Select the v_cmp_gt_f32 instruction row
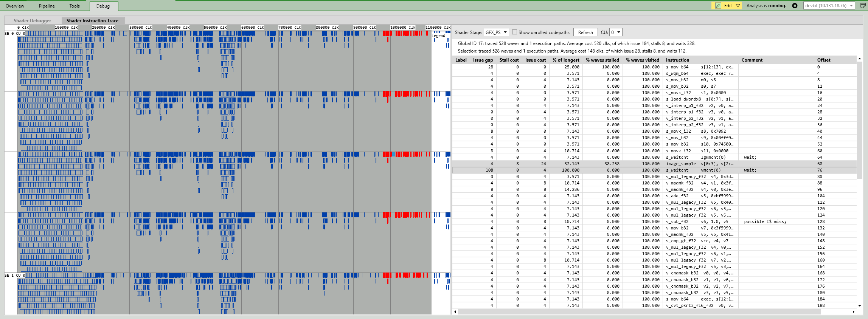The height and width of the screenshot is (319, 868). [x=654, y=241]
